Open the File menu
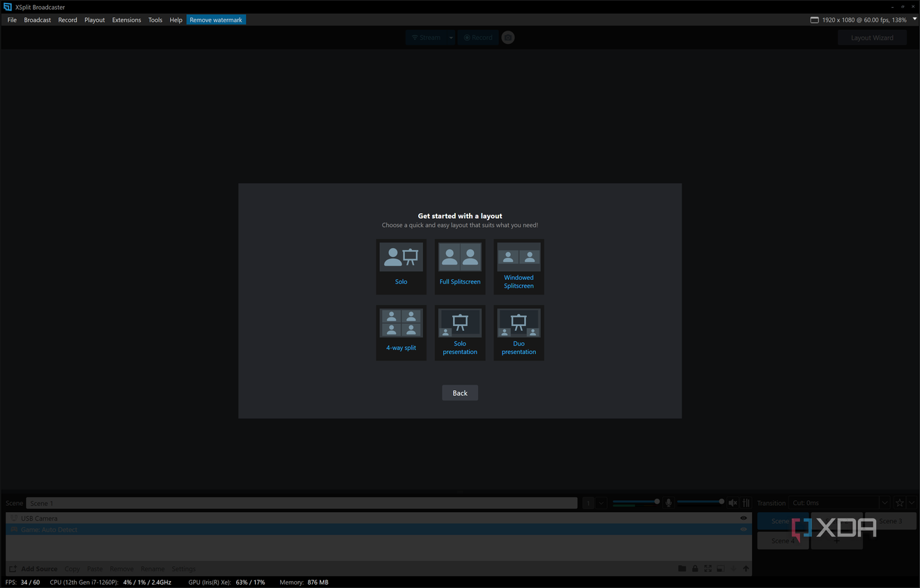This screenshot has height=588, width=920. (x=12, y=20)
